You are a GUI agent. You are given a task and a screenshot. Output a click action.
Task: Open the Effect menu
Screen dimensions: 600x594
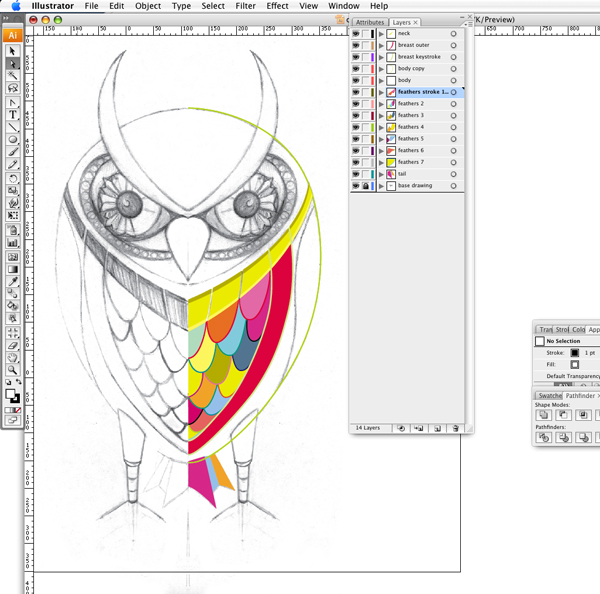click(x=277, y=6)
